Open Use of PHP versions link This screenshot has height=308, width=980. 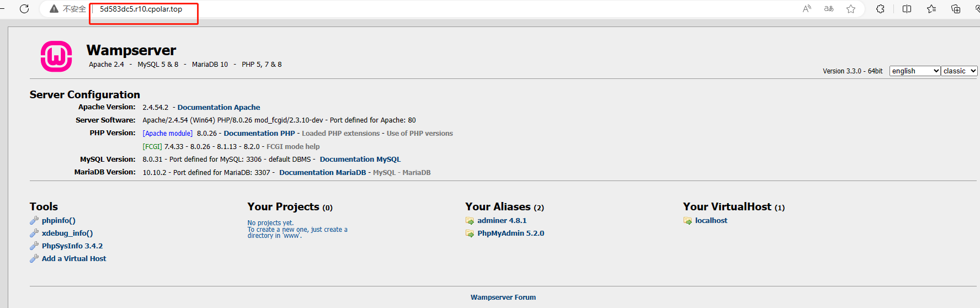coord(419,133)
